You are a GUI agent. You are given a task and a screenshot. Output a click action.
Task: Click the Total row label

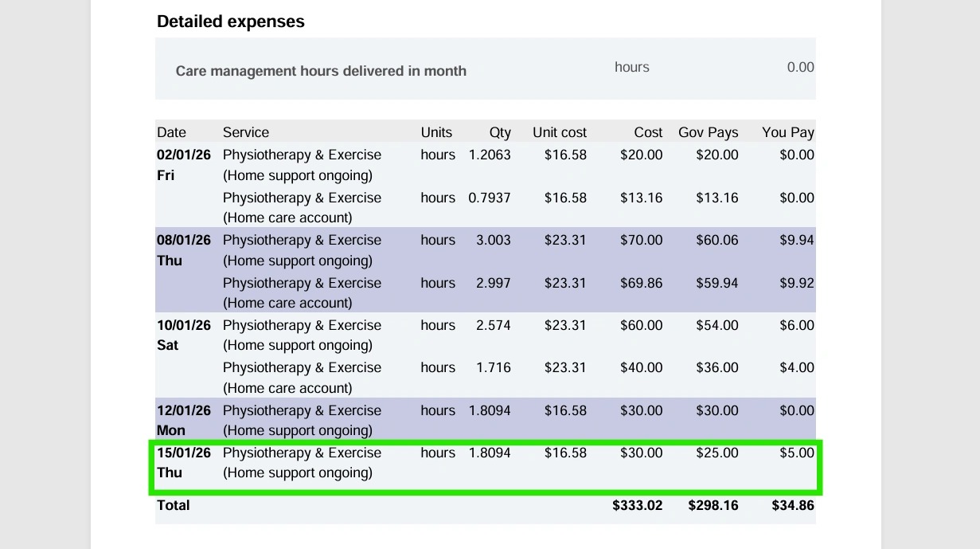click(x=174, y=505)
